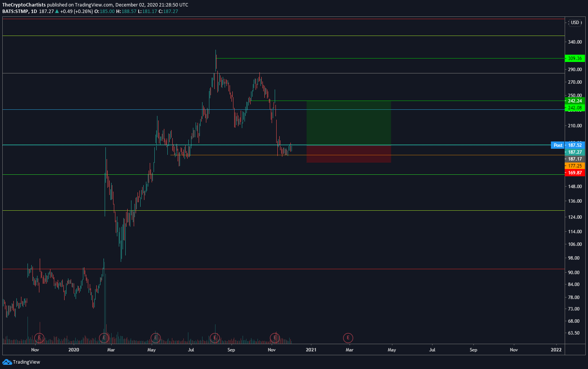Click the earnings marker near Nov 2019
The height and width of the screenshot is (369, 588).
(x=39, y=338)
